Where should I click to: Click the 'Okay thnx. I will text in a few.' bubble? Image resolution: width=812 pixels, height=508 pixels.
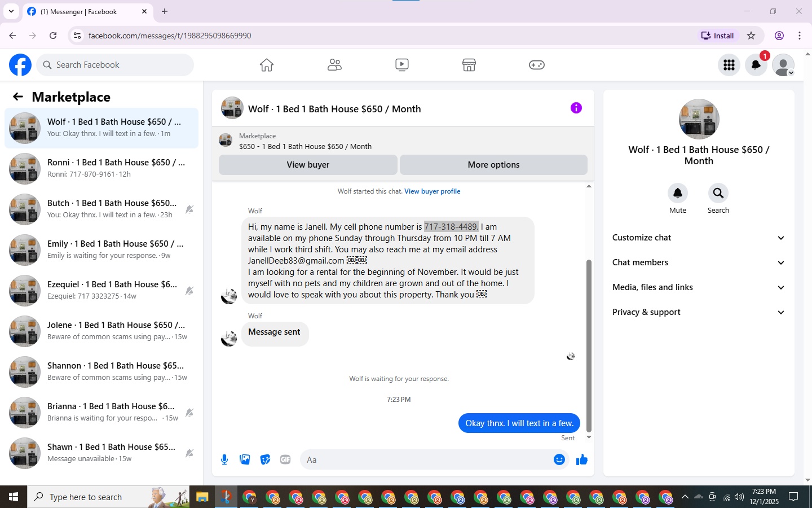point(519,423)
